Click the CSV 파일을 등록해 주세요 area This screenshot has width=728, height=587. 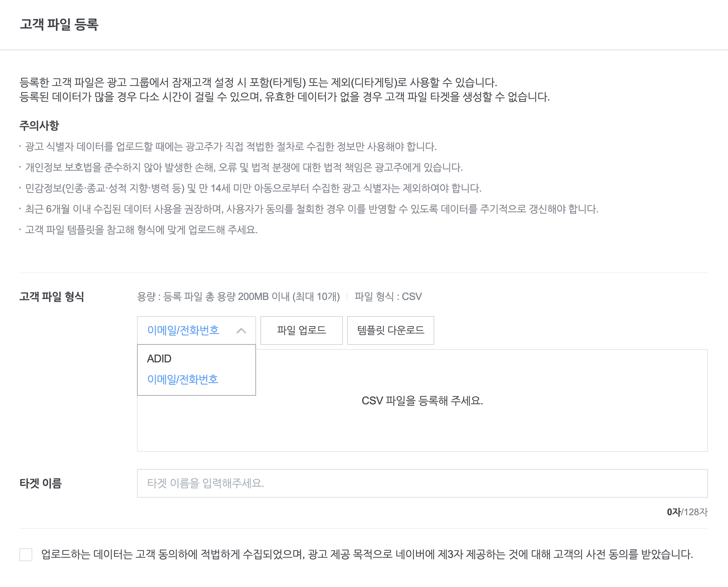(x=422, y=400)
